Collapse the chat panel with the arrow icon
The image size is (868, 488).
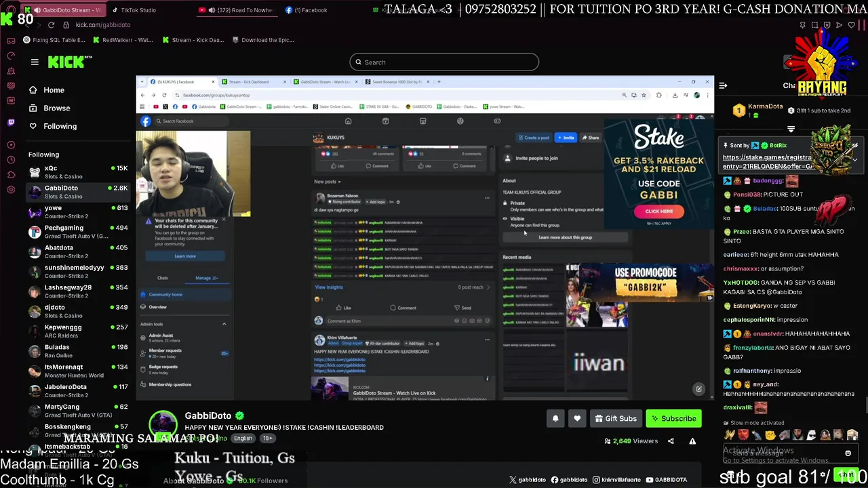(x=723, y=86)
